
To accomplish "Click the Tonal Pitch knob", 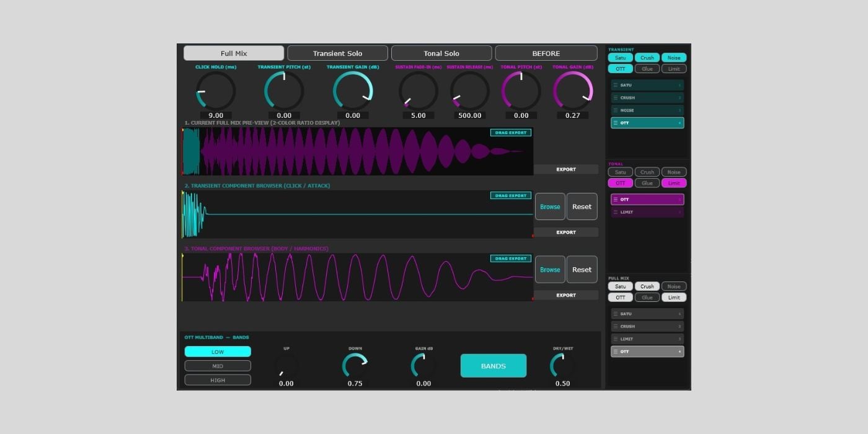I will point(521,91).
